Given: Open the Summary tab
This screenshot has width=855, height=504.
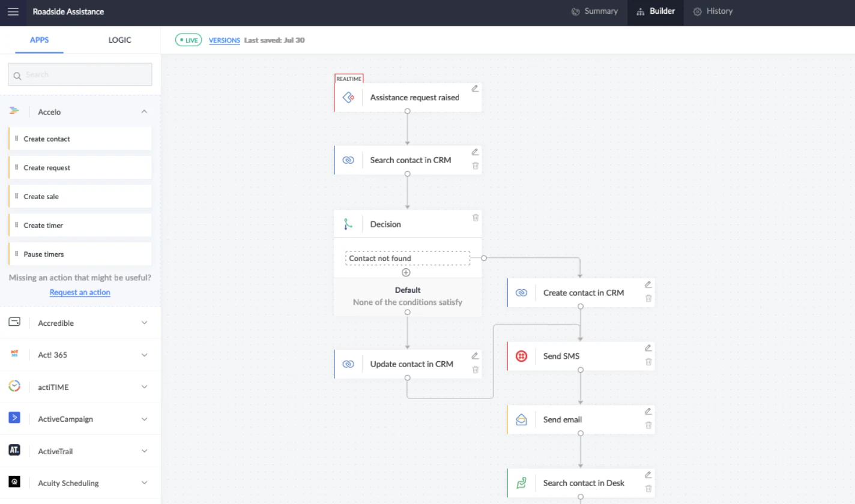Looking at the screenshot, I should coord(594,11).
